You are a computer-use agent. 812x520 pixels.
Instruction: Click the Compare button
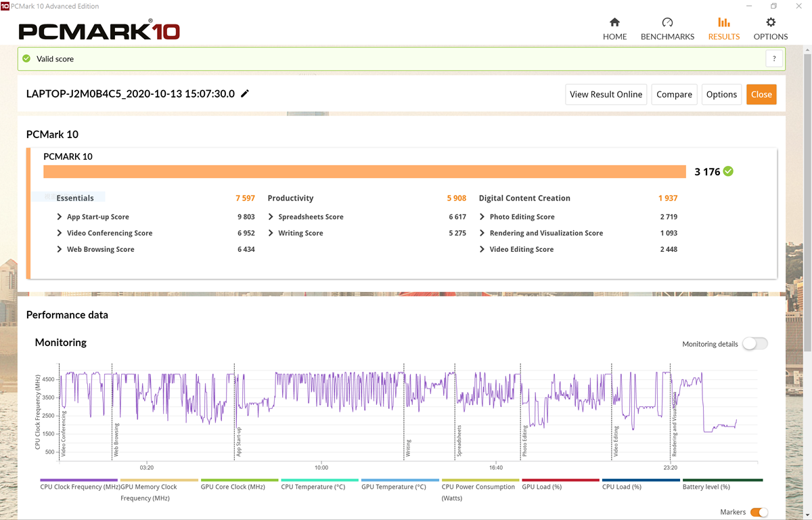pos(674,94)
